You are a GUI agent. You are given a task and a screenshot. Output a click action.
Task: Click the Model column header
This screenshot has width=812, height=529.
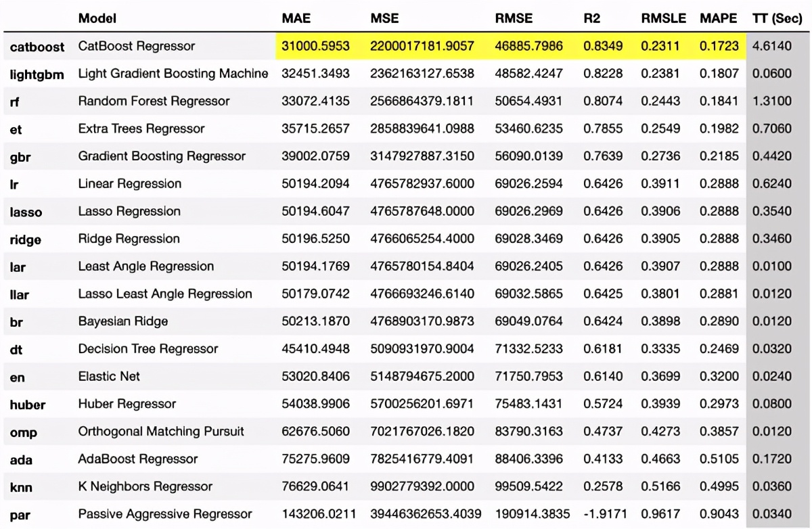pos(97,18)
